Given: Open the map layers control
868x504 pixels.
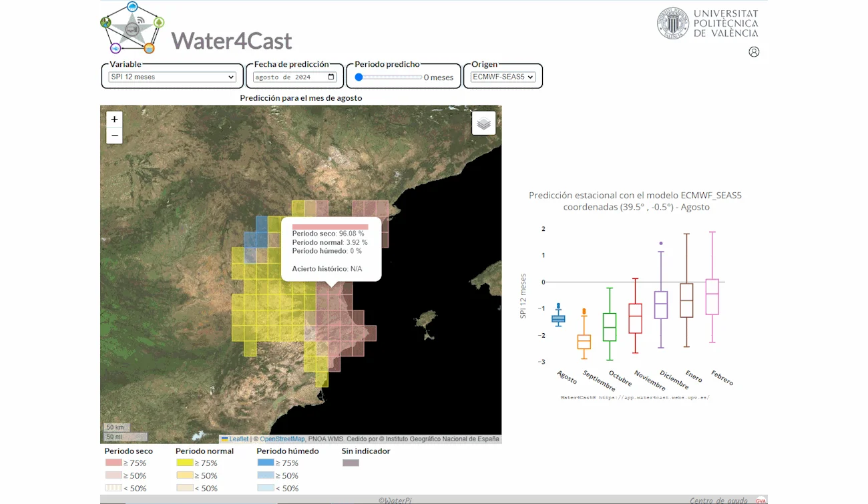Looking at the screenshot, I should point(484,123).
